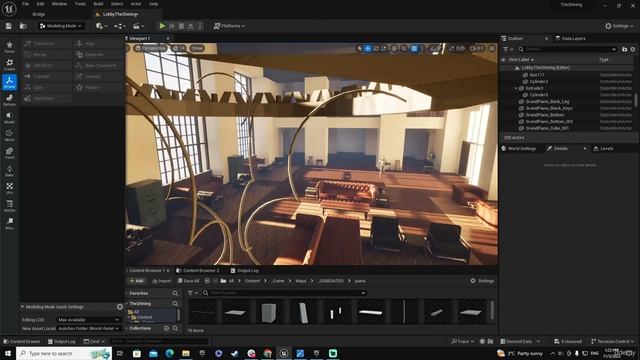Collapse Modeling Mode Quick Settings section
Image resolution: width=640 pixels, height=360 pixels.
click(x=23, y=307)
